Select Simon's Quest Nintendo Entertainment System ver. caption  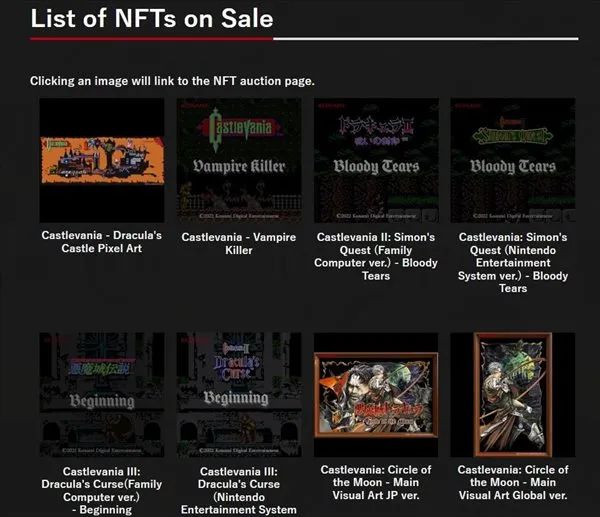click(513, 263)
